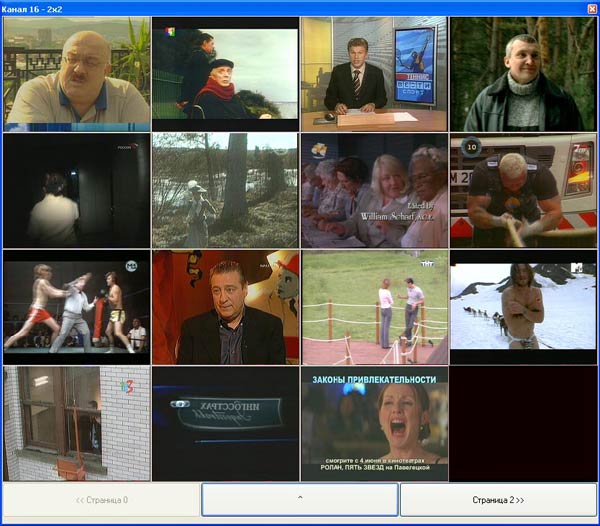
Task: Select the man in forest thumbnail
Action: click(x=523, y=74)
